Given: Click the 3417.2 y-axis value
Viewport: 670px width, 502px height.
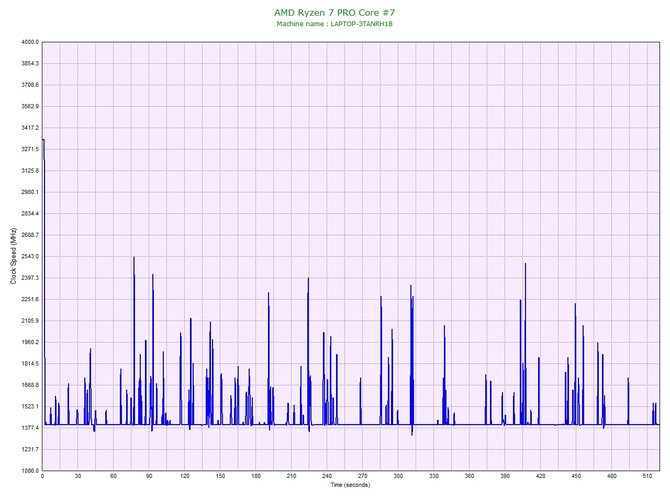Looking at the screenshot, I should [x=30, y=128].
